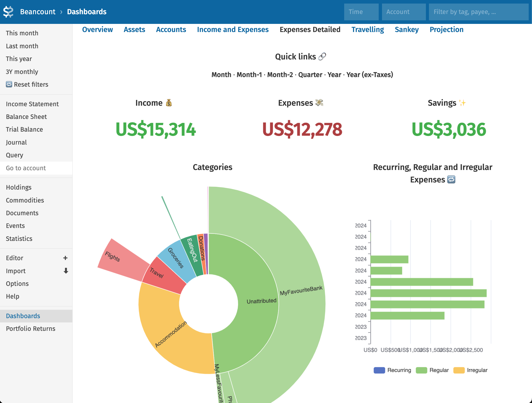This screenshot has width=532, height=403.
Task: Click the Reset filters refresh icon
Action: pyautogui.click(x=9, y=84)
